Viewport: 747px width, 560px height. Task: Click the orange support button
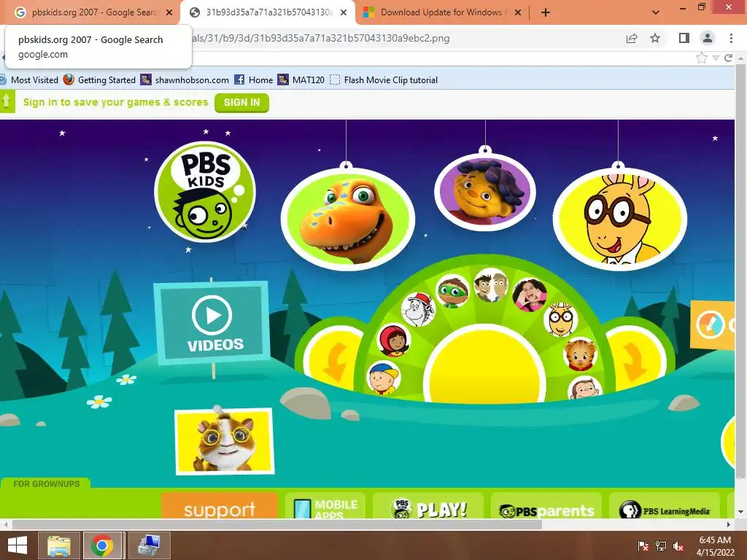tap(220, 506)
